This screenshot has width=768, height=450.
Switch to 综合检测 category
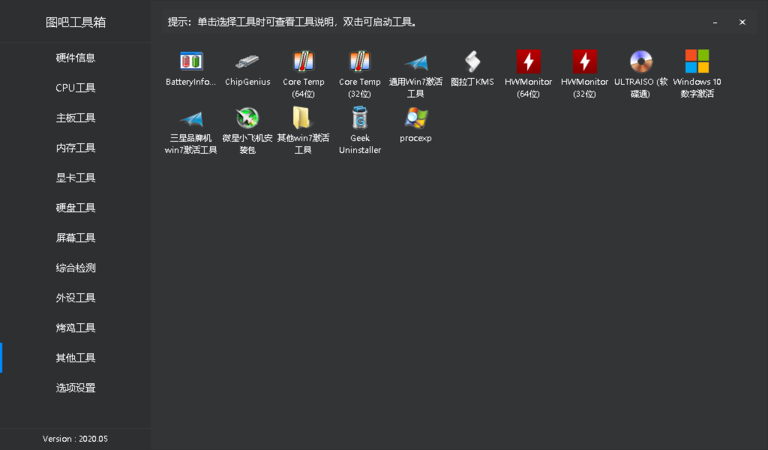[x=75, y=268]
